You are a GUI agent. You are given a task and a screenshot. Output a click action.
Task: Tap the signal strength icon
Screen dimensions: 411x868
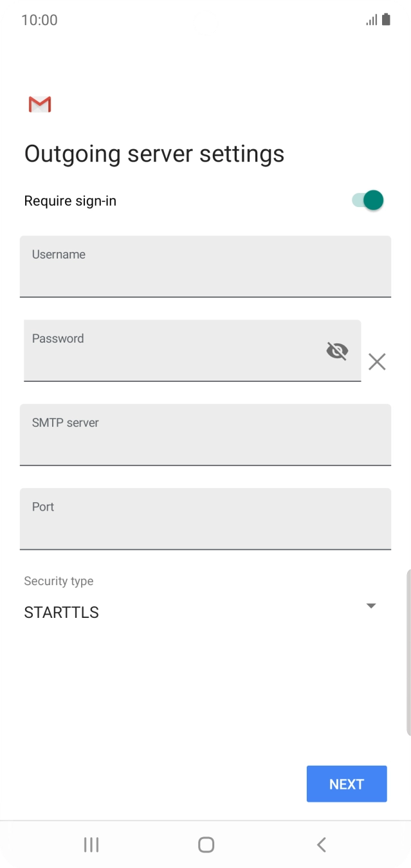[372, 20]
